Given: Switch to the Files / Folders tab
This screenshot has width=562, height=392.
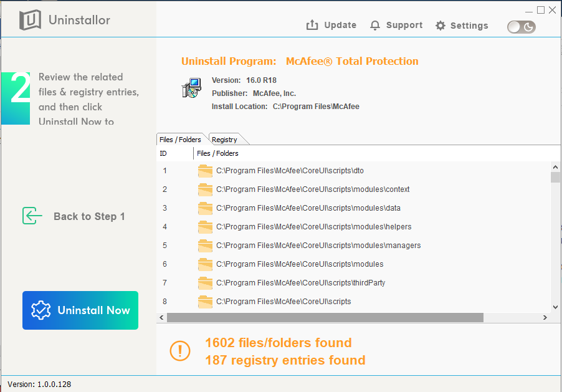Looking at the screenshot, I should point(180,140).
